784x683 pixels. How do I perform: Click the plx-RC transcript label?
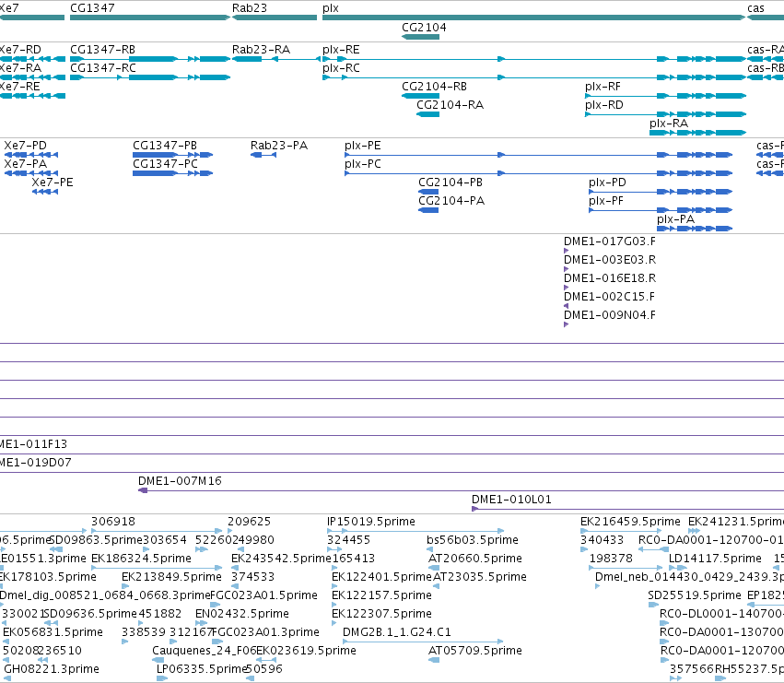click(x=341, y=68)
